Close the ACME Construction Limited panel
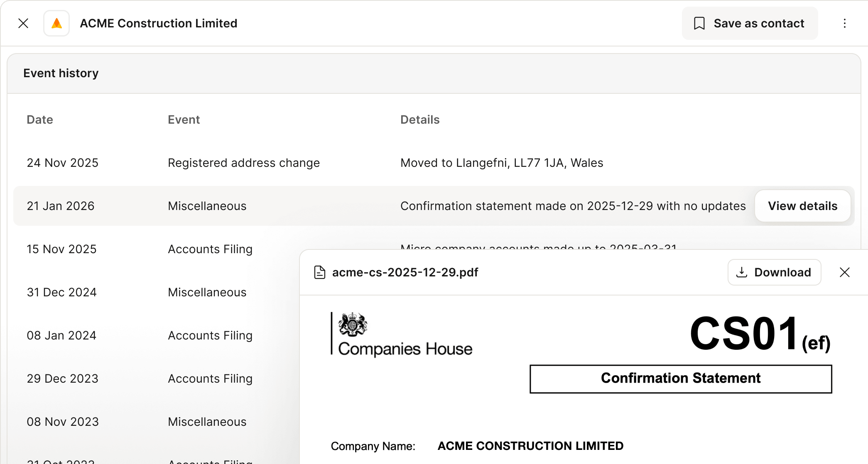Viewport: 868px width, 464px height. (23, 23)
